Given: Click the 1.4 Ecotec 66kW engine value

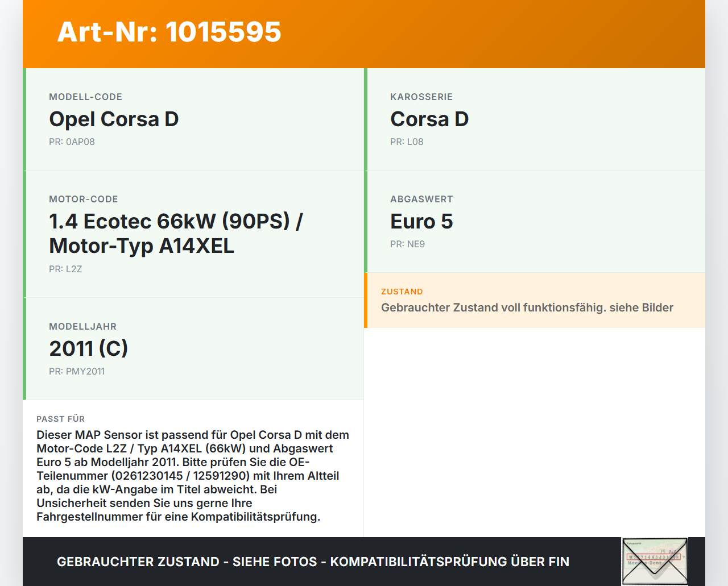Looking at the screenshot, I should click(x=176, y=234).
